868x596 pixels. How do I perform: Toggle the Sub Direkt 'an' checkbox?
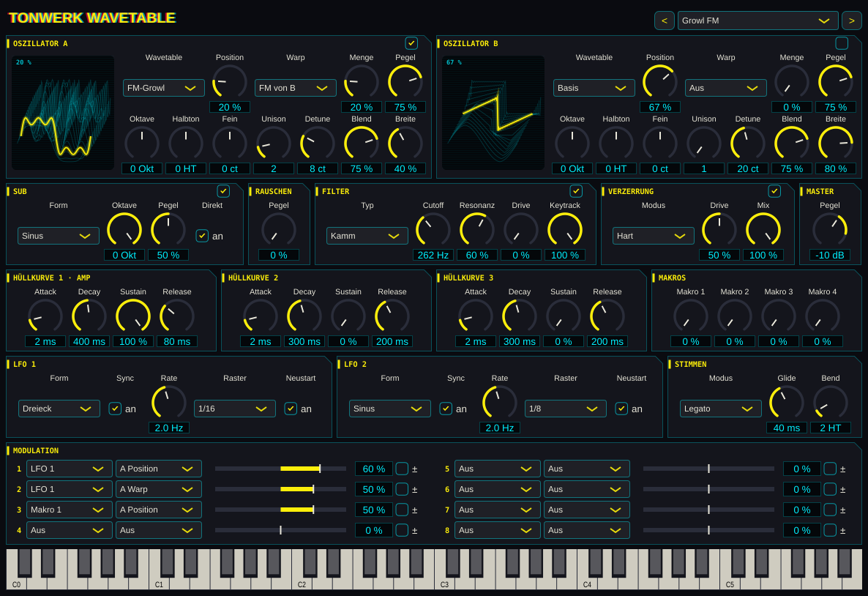(202, 236)
